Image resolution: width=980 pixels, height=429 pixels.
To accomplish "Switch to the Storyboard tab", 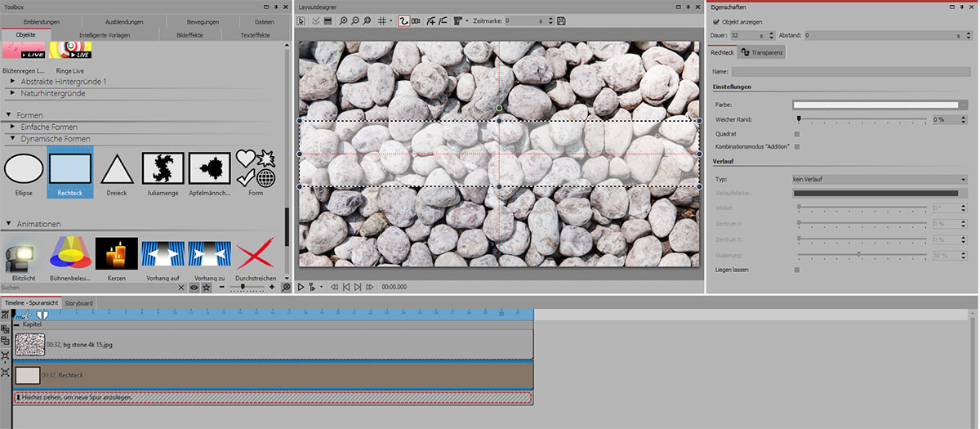I will [79, 303].
